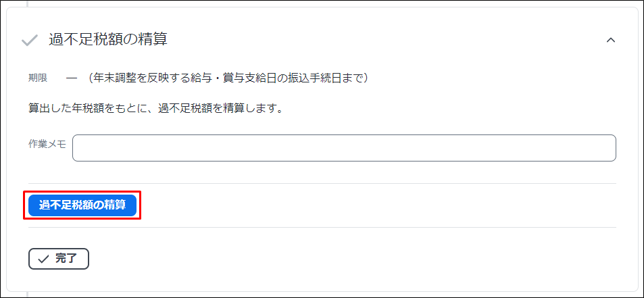Select the 期限 label
The width and height of the screenshot is (644, 298).
pos(38,78)
